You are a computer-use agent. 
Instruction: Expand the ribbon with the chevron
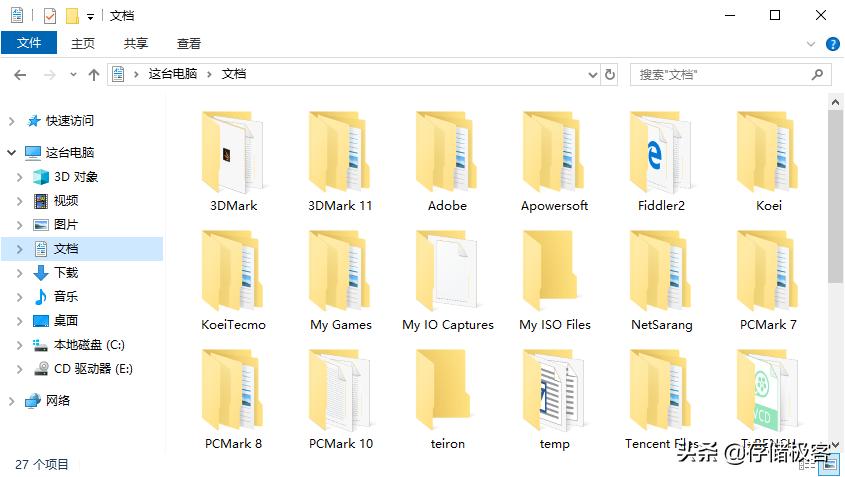811,44
